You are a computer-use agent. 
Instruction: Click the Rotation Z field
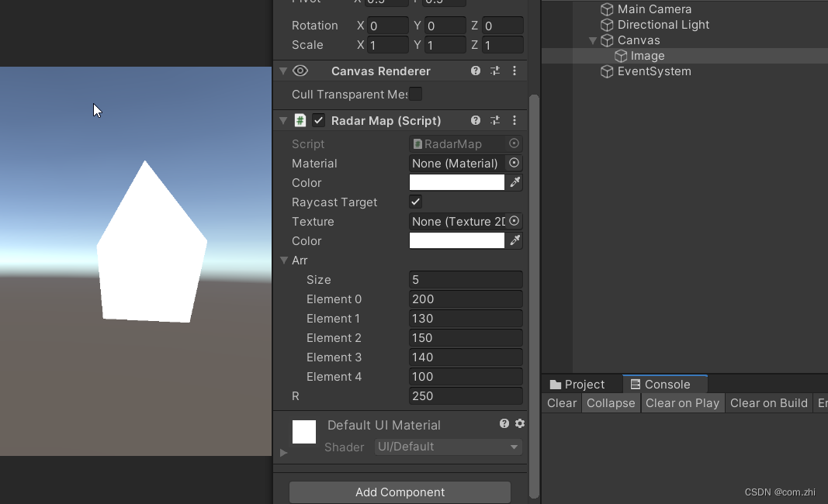pyautogui.click(x=503, y=26)
